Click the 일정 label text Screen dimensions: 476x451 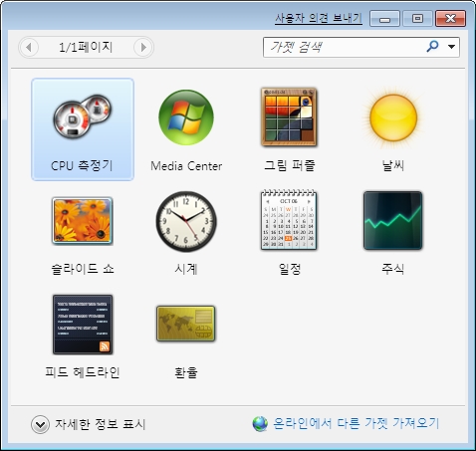coord(290,268)
